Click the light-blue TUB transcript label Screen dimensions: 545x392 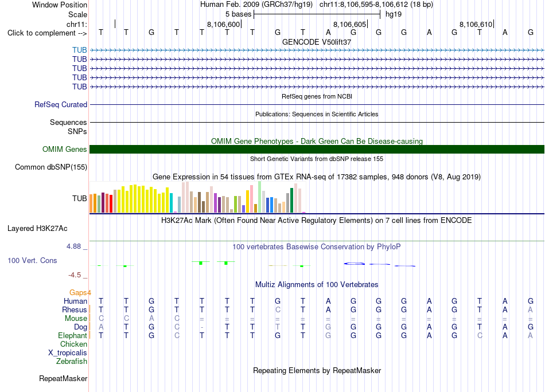coord(80,50)
